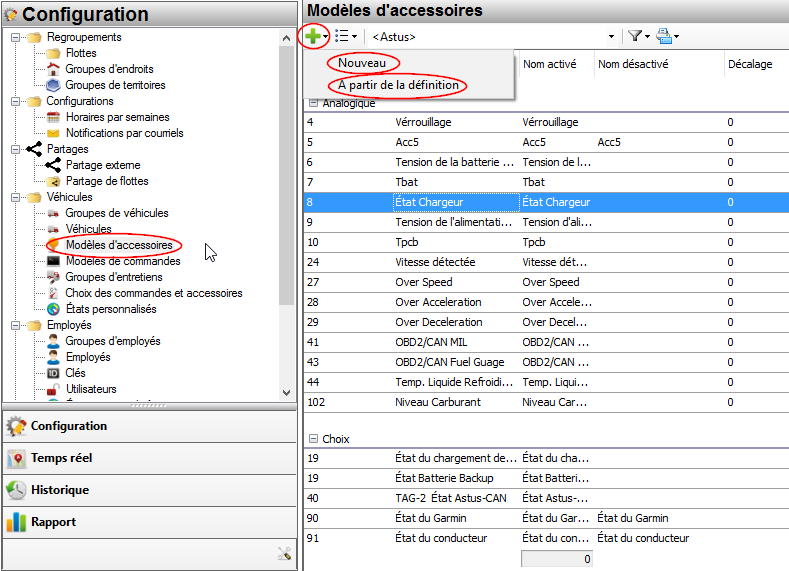Open Notifications par courriels item
Screen dimensions: 789x571
(x=122, y=133)
